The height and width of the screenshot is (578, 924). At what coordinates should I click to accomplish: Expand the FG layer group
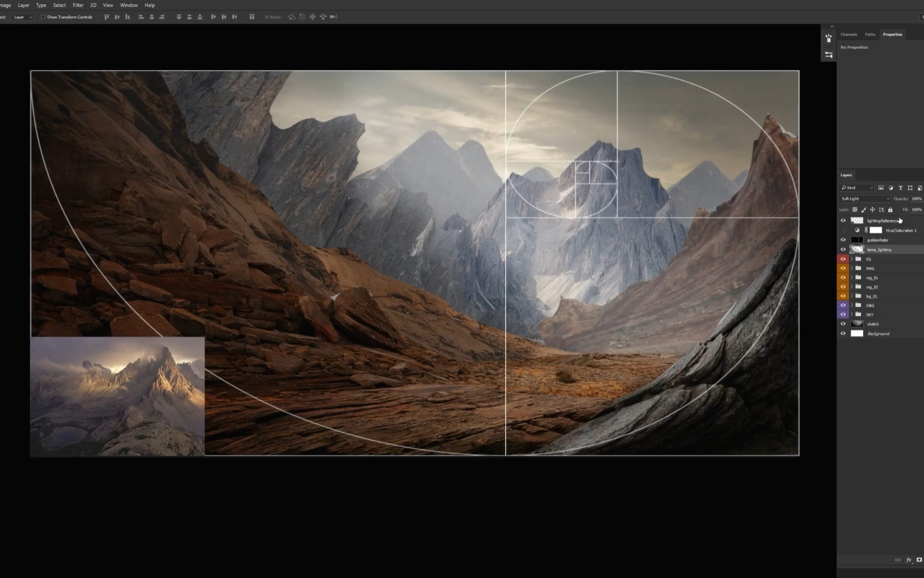[x=851, y=259]
